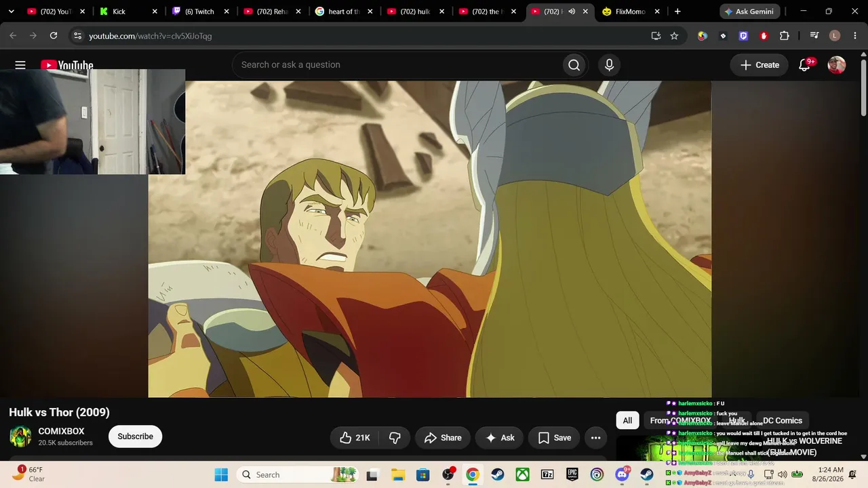Open the YouTube account avatar menu
This screenshot has width=868, height=488.
tap(837, 65)
